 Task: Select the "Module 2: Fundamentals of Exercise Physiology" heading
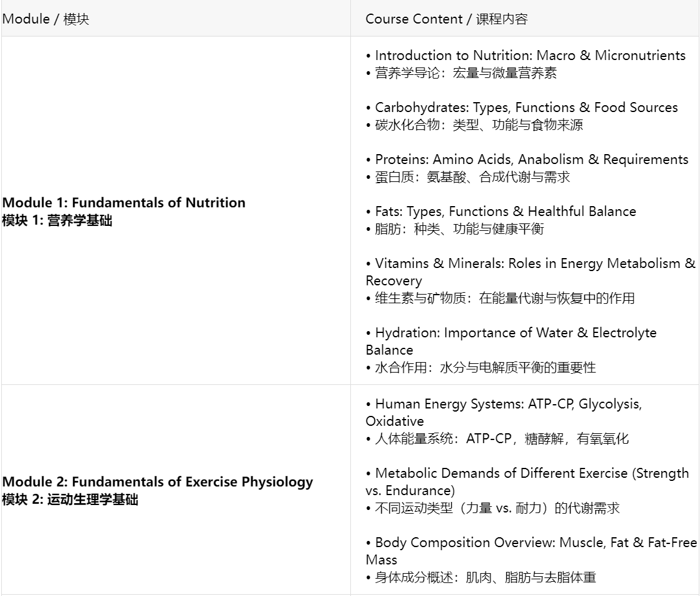pos(157,482)
